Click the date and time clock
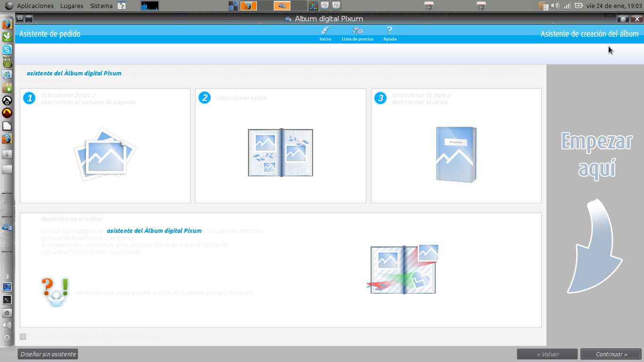 click(613, 6)
